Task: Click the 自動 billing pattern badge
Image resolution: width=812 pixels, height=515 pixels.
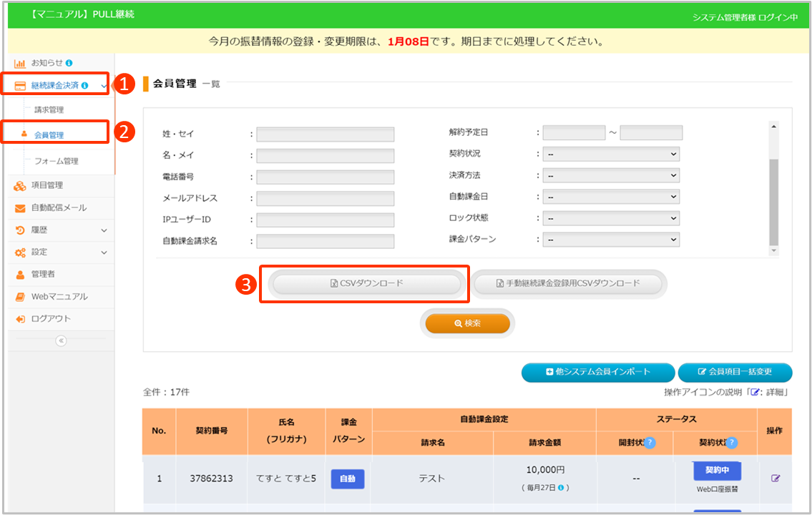Action: coord(348,479)
